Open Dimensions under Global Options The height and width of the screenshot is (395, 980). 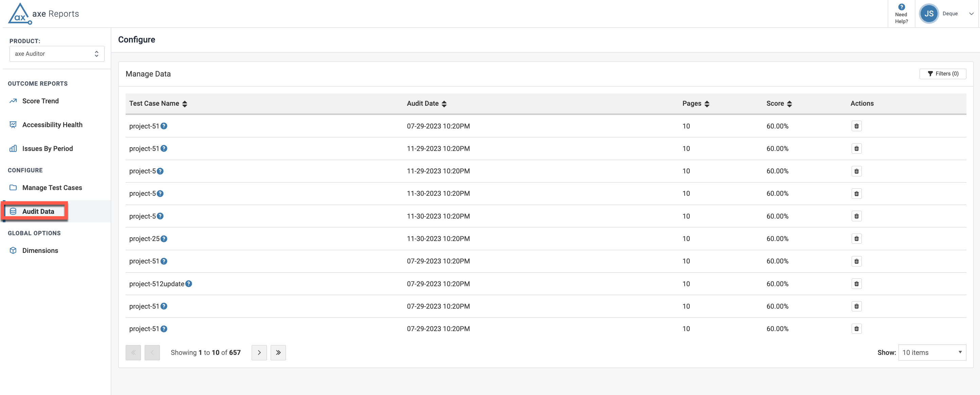coord(40,251)
